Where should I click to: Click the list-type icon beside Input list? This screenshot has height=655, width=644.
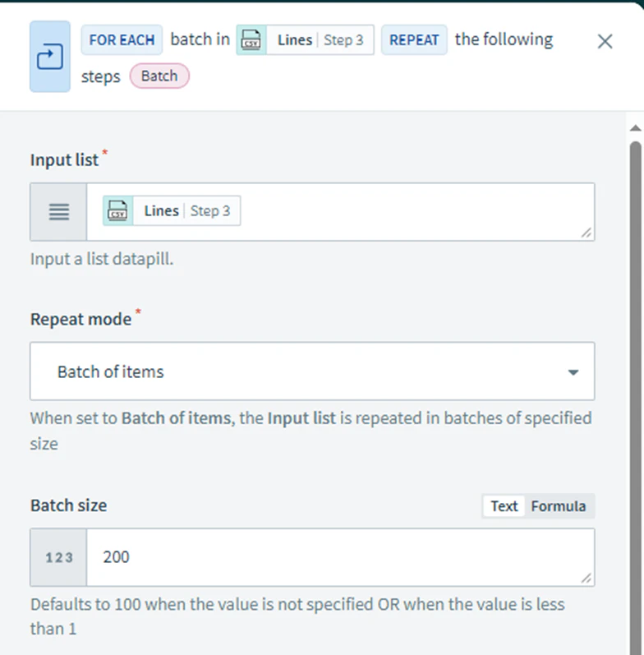click(x=58, y=212)
